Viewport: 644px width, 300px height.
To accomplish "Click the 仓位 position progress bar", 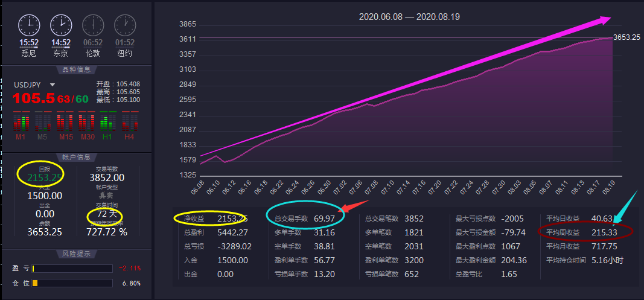I will 72,283.
